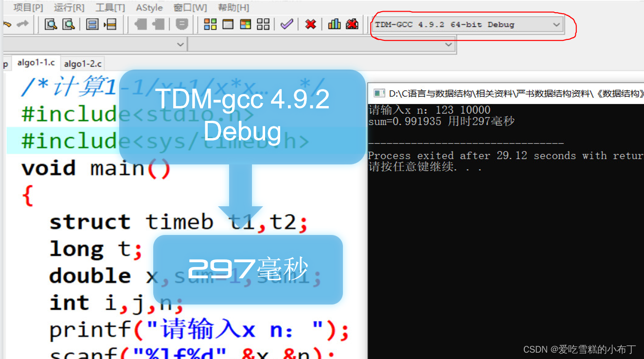Open the 帮助[H] menu
Screen dimensions: 644x359
click(233, 7)
